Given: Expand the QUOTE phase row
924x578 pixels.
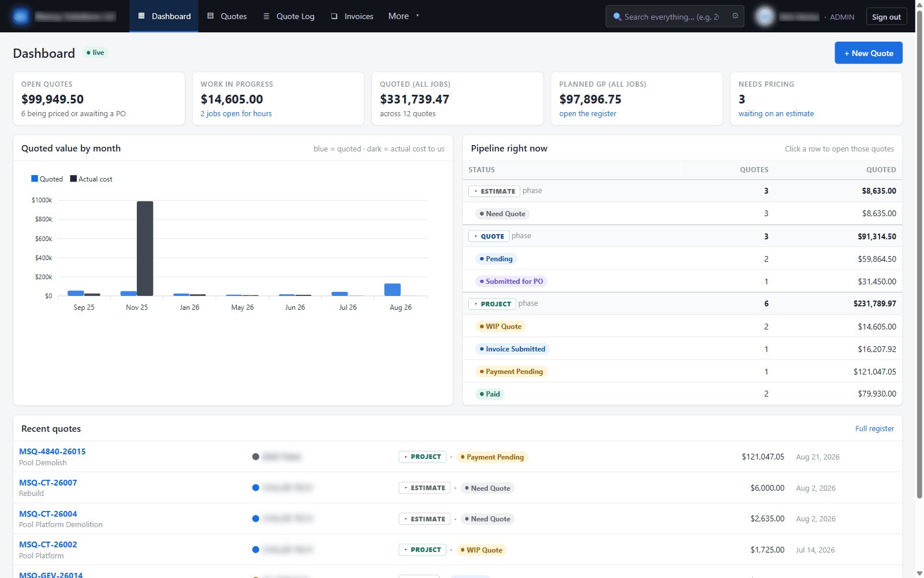Looking at the screenshot, I should coord(489,236).
